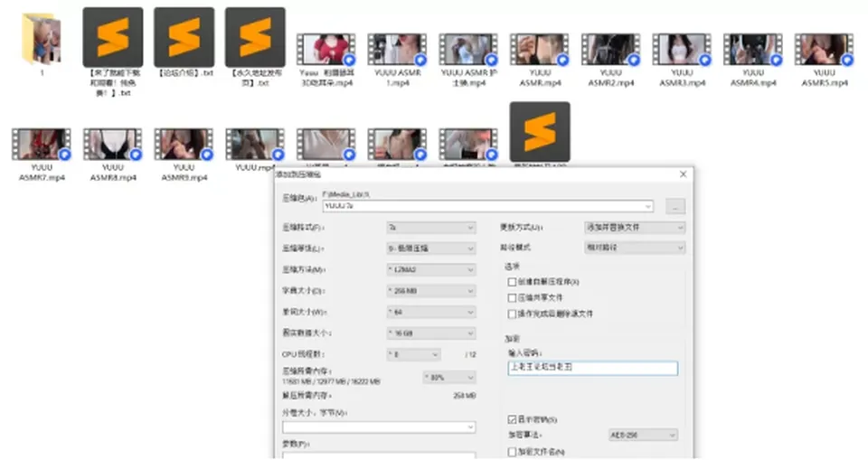Open the CPU线程数 dropdown
868x460 pixels.
point(413,354)
